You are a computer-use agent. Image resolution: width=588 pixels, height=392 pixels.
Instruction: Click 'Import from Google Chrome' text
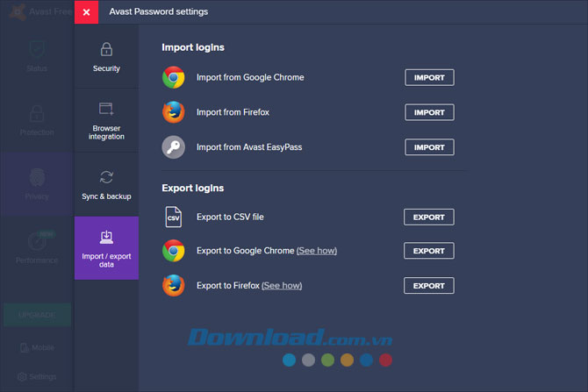pyautogui.click(x=250, y=77)
